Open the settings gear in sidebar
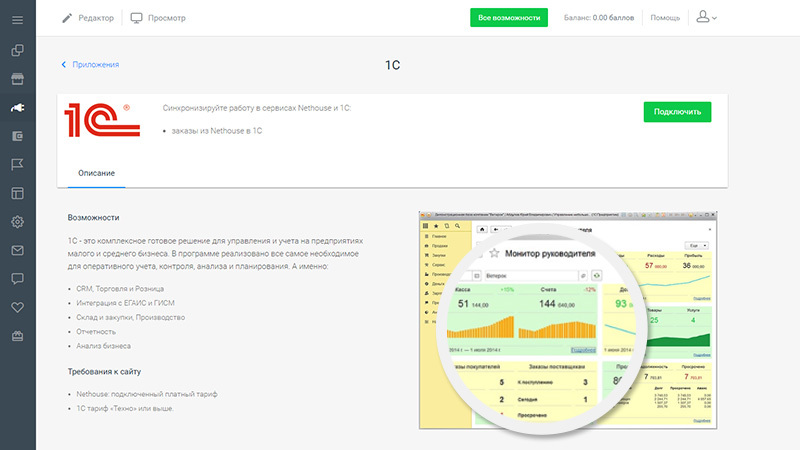This screenshot has width=800, height=450. (x=17, y=222)
